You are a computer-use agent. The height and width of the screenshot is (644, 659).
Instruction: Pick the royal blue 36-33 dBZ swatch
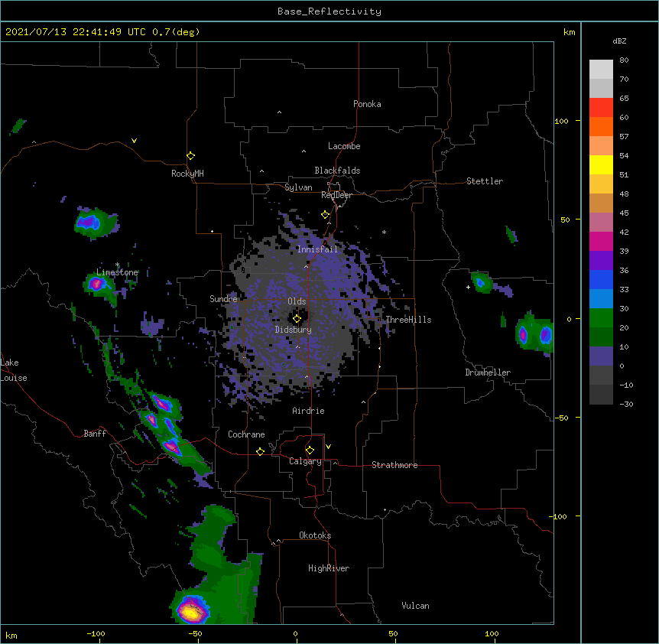601,279
